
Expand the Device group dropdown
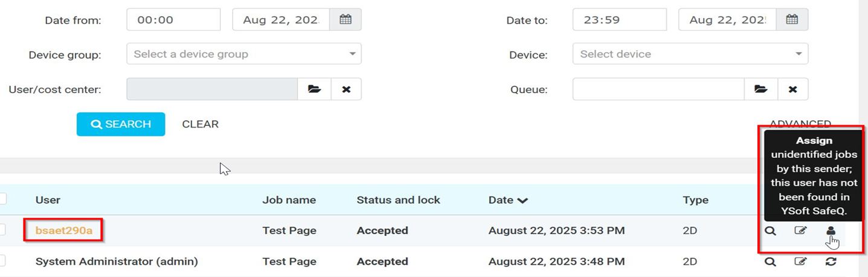point(243,54)
